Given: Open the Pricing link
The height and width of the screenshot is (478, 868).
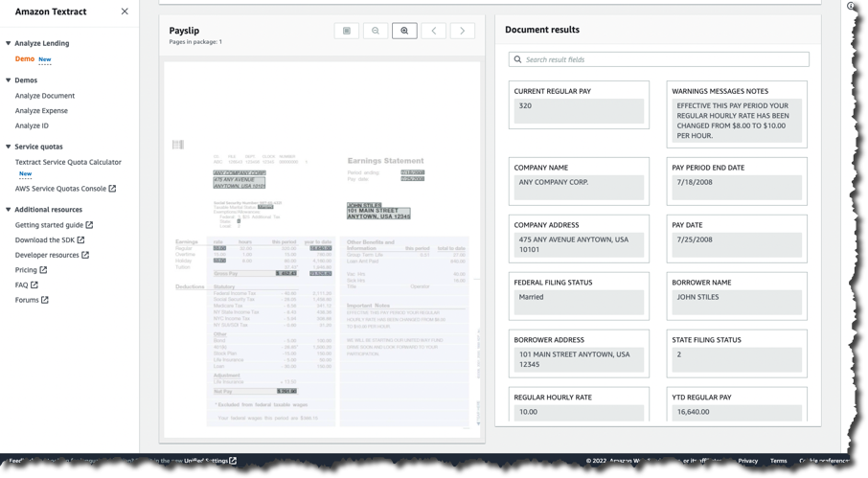Looking at the screenshot, I should tap(25, 270).
